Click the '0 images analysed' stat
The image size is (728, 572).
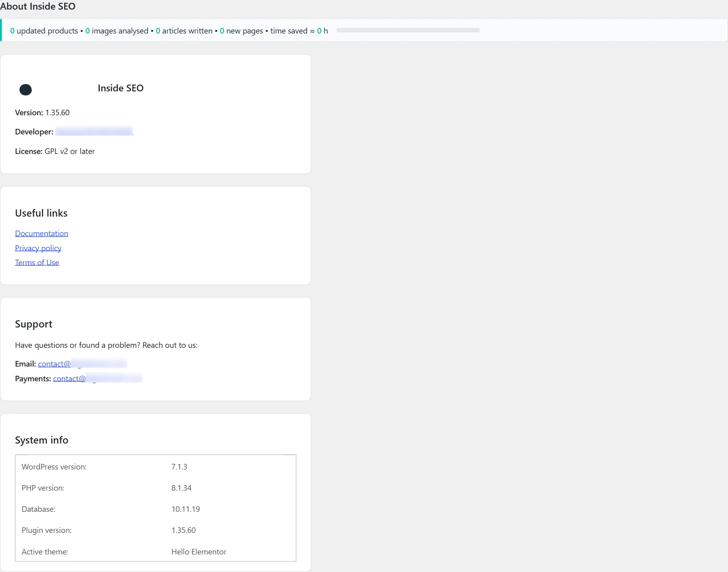(117, 31)
